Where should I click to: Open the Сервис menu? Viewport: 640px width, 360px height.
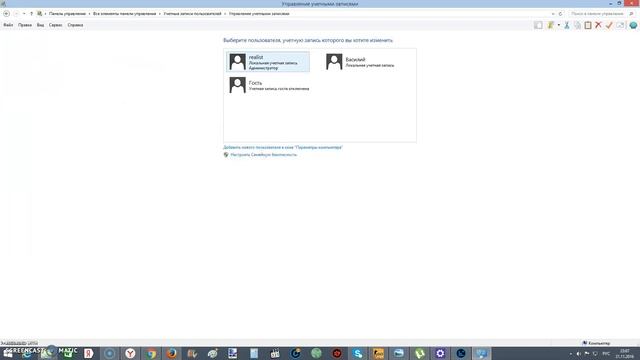tap(56, 25)
